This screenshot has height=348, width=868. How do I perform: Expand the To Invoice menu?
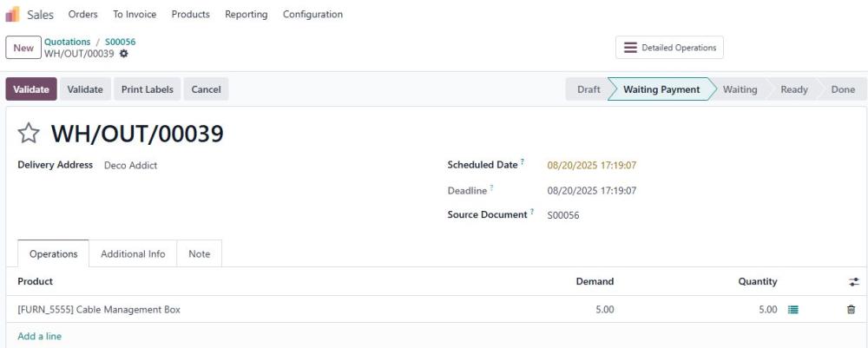coord(135,15)
